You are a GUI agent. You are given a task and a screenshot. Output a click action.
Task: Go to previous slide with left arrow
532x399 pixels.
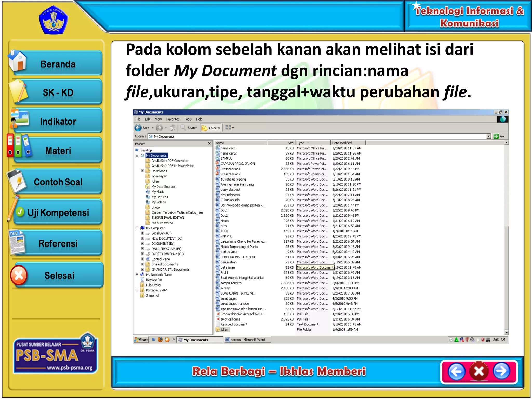click(x=456, y=371)
